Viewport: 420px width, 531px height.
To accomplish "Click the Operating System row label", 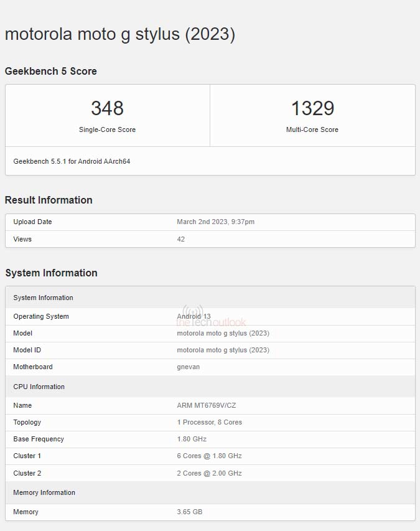I will tap(41, 316).
